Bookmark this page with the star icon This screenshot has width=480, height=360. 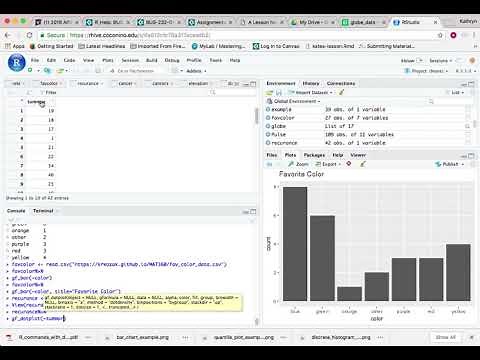click(x=440, y=35)
